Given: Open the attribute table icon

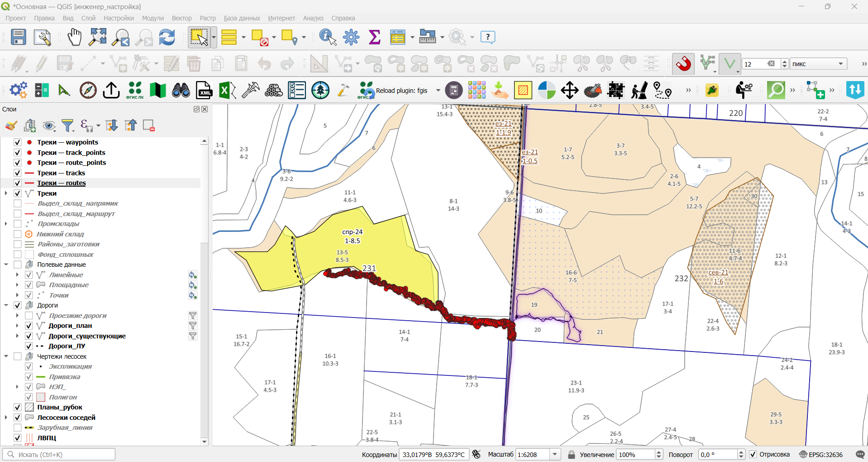Looking at the screenshot, I should [398, 37].
